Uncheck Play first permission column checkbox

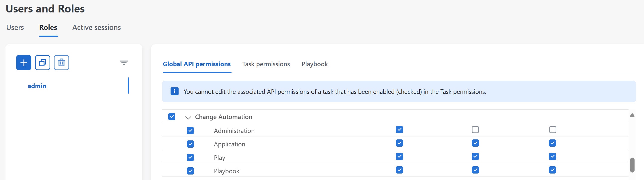point(400,157)
